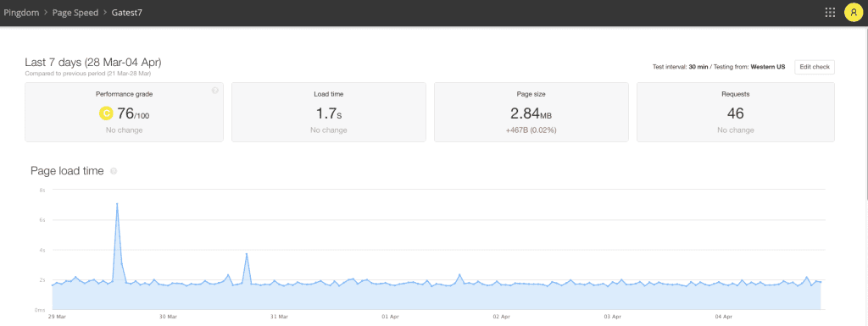The image size is (868, 326).
Task: Click the 01 Apr axis label
Action: [390, 318]
